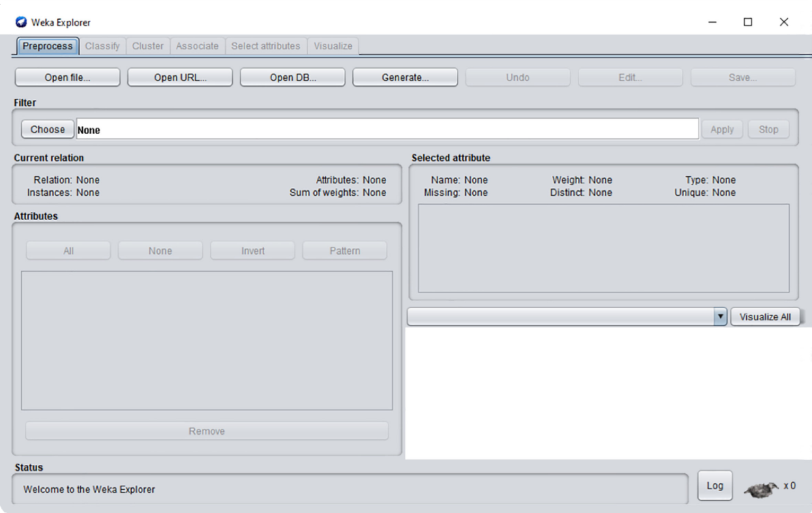Viewport: 812px width, 513px height.
Task: Click the Remove button
Action: click(x=207, y=431)
